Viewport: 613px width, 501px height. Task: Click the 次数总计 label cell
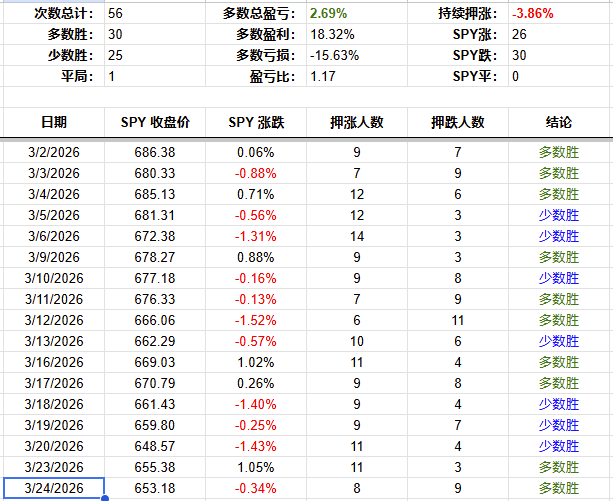click(x=54, y=14)
